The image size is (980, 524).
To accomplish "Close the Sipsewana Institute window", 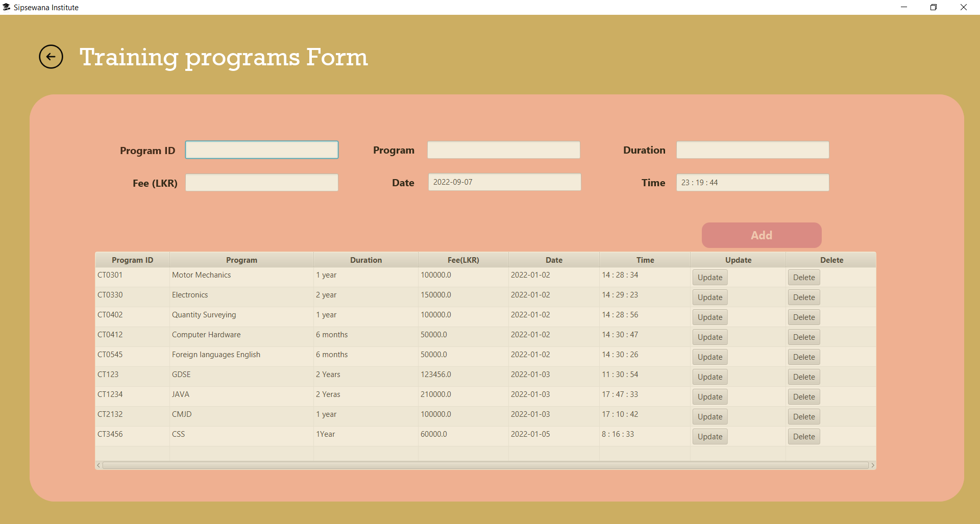I will point(964,7).
